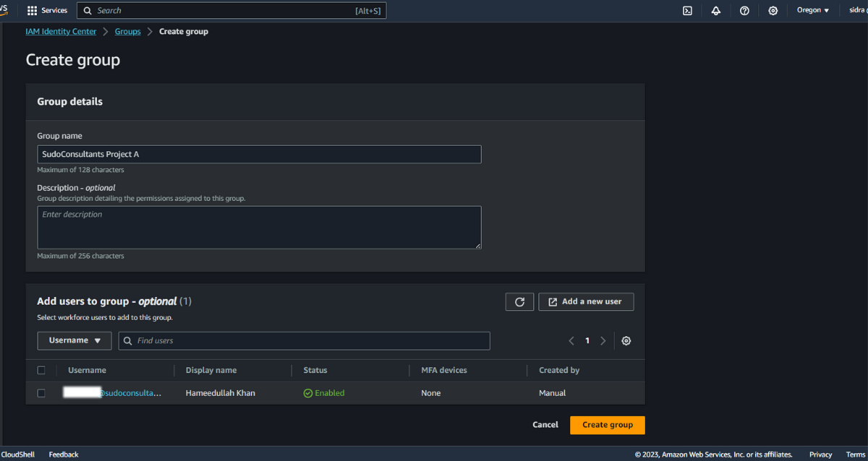Click the AWS logo
Screen dimensions: 868x461
[4, 10]
